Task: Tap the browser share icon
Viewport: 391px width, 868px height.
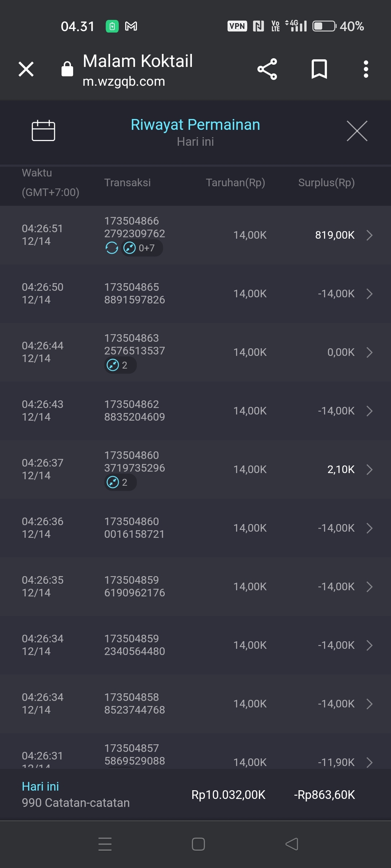Action: click(x=267, y=69)
